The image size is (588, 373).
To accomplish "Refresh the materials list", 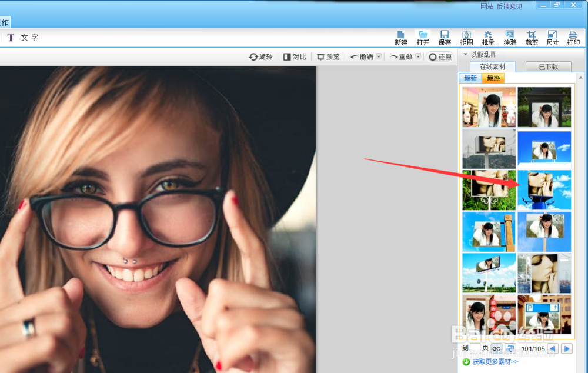I will pos(510,349).
